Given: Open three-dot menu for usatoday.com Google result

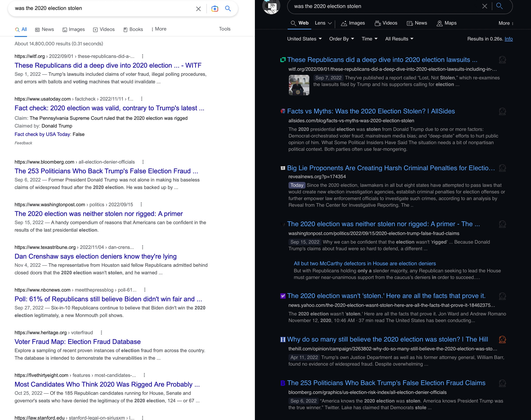Looking at the screenshot, I should [x=141, y=99].
